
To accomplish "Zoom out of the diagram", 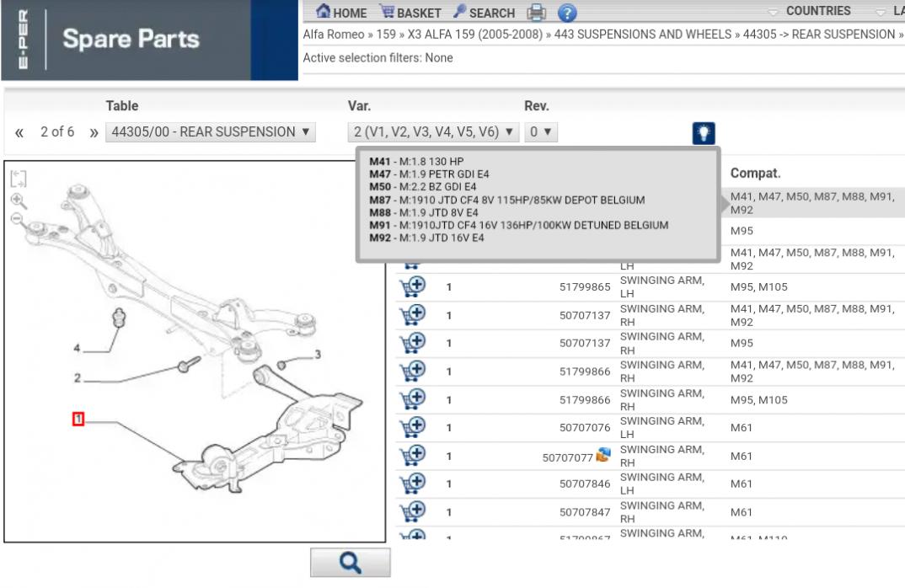I will click(x=18, y=219).
